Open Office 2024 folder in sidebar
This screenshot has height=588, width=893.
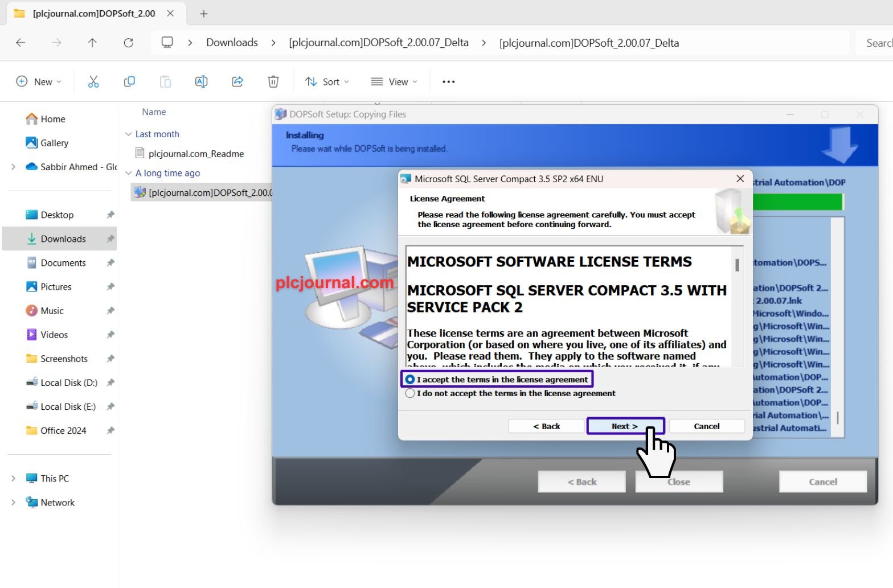(56, 430)
